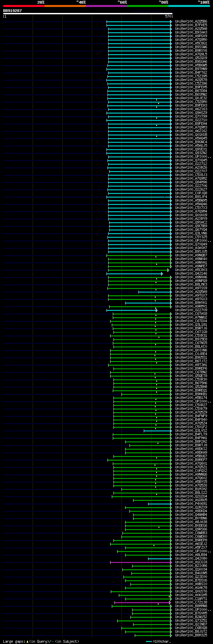Open hit UniRef100_C6TAS8

[x=191, y=314]
